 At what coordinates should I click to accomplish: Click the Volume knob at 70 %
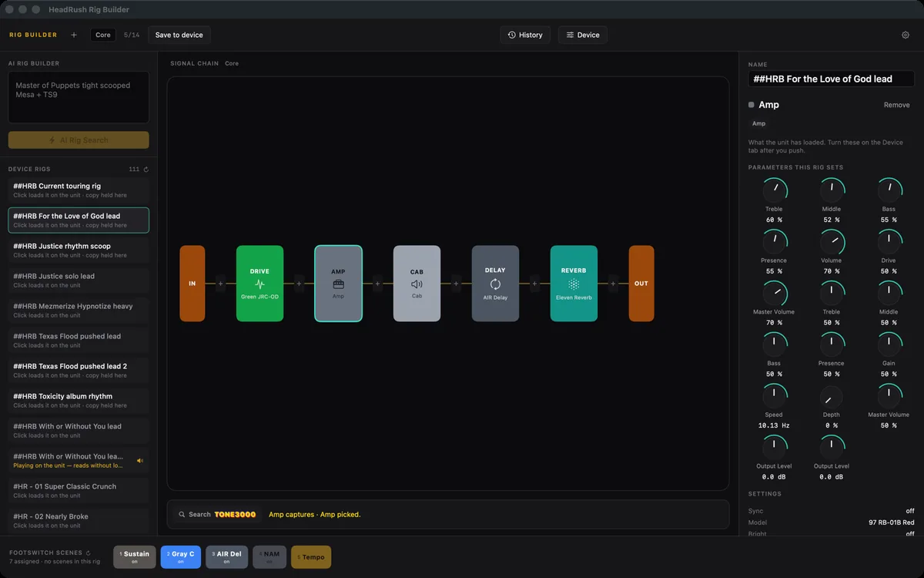pyautogui.click(x=832, y=241)
